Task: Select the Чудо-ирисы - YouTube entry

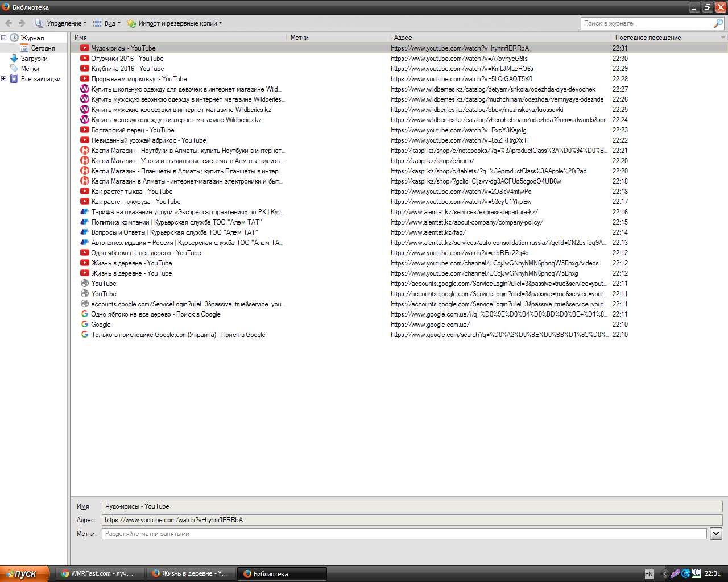Action: pyautogui.click(x=399, y=48)
